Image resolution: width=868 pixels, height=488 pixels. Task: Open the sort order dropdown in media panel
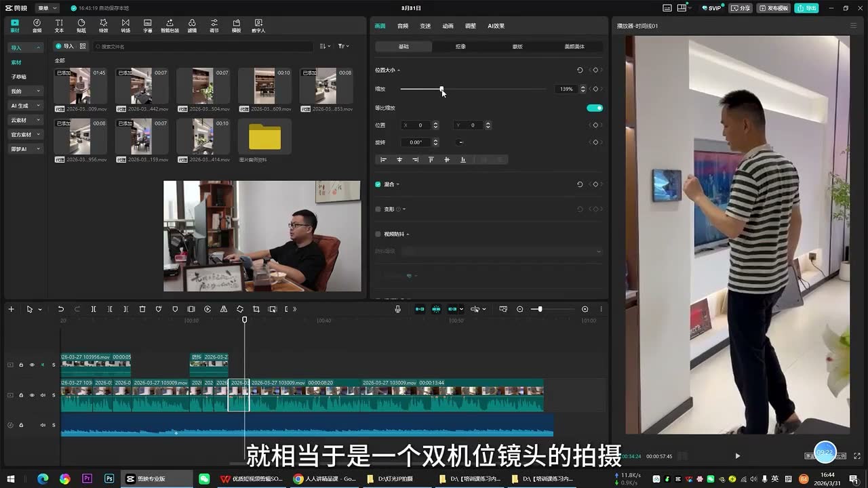click(325, 46)
